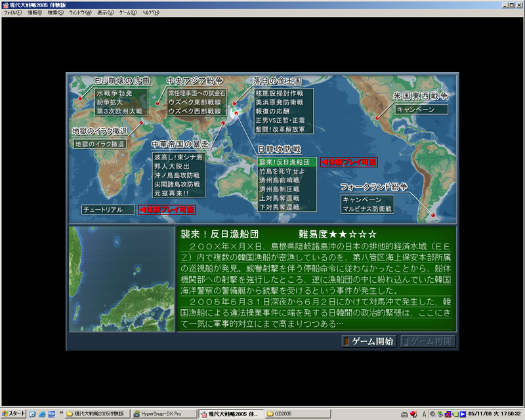Viewport: 525px width, 420px height.
Task: Launch Internet Explorer from quick launch
Action: (42, 414)
